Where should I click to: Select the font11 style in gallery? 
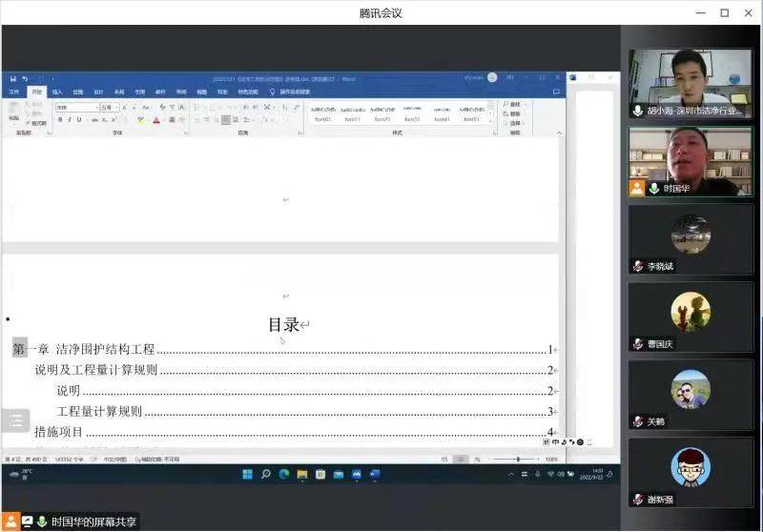pos(352,113)
